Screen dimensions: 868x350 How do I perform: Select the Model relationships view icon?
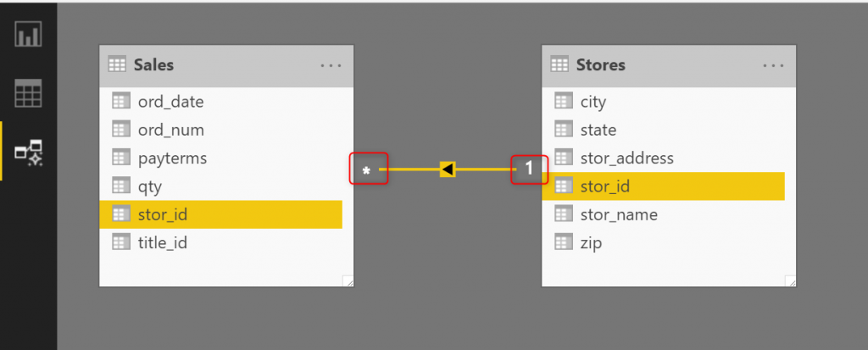pos(28,151)
